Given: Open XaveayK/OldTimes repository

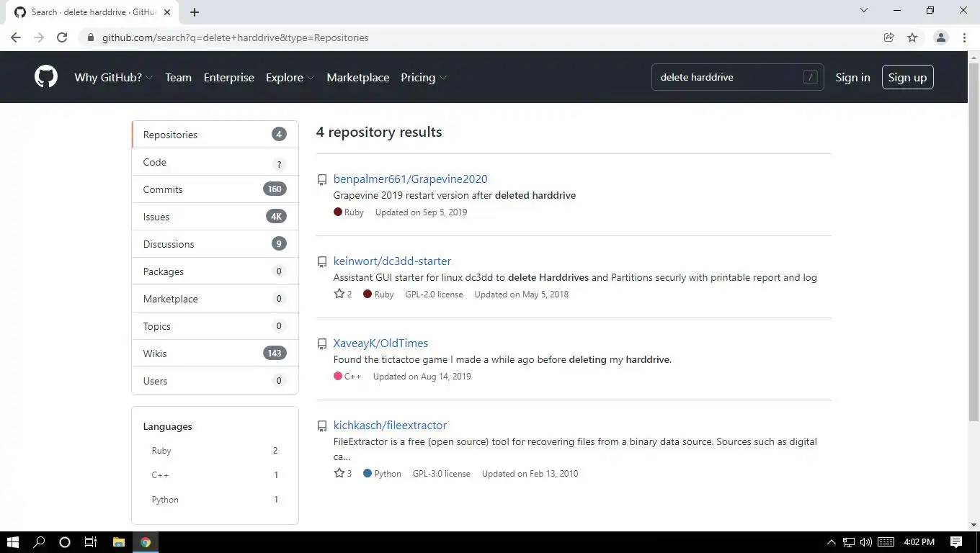Looking at the screenshot, I should click(x=380, y=343).
